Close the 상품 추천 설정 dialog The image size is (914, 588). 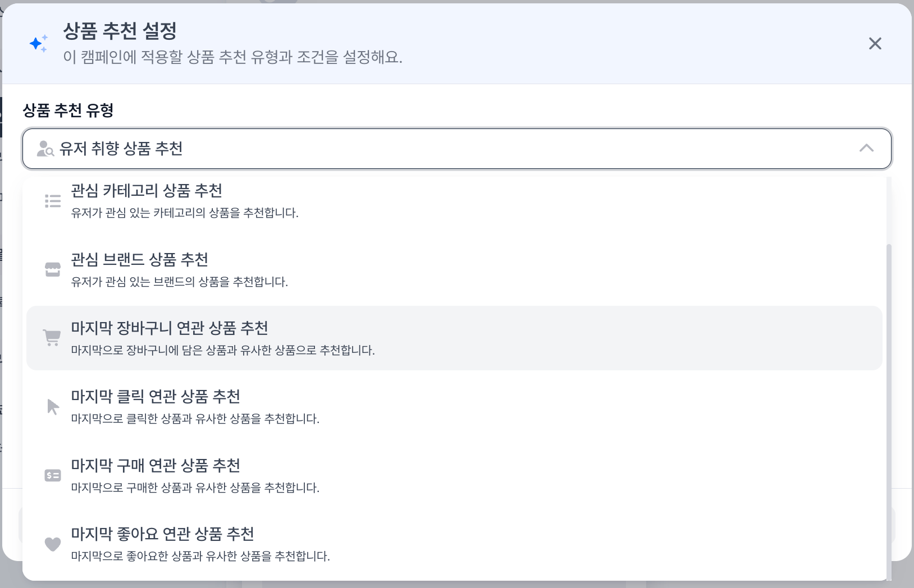pyautogui.click(x=875, y=44)
